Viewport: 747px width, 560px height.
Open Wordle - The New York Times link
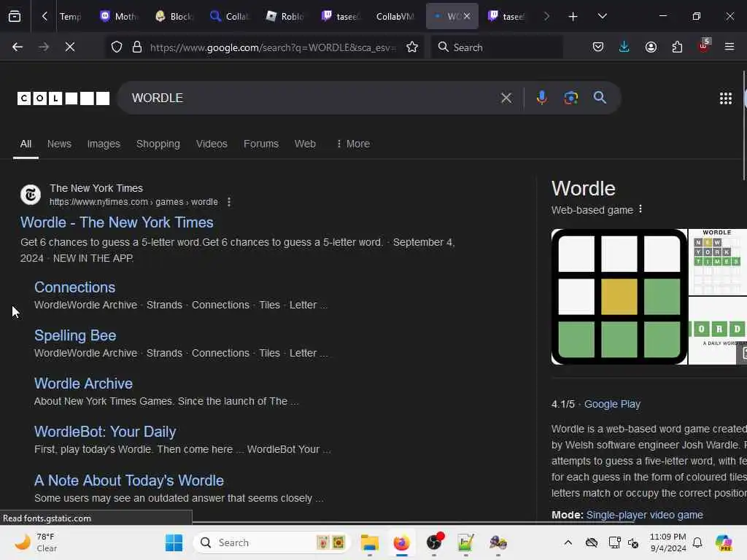(x=117, y=222)
